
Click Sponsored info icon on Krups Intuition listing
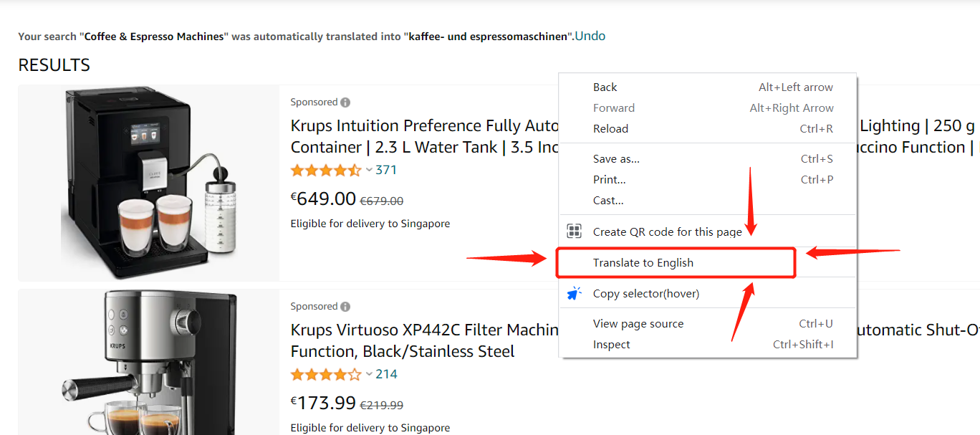(x=346, y=102)
